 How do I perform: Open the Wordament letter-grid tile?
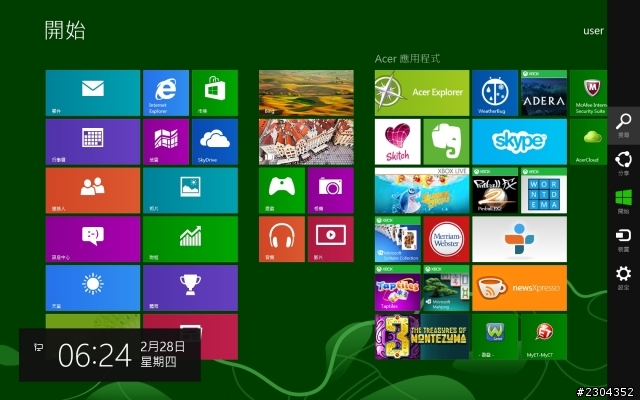point(544,190)
